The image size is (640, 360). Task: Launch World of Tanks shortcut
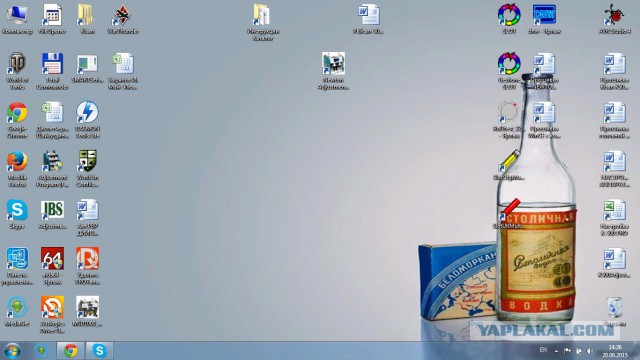[17, 64]
